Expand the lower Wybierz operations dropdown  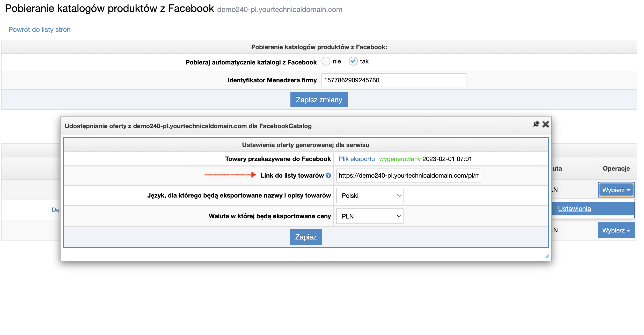pos(616,230)
